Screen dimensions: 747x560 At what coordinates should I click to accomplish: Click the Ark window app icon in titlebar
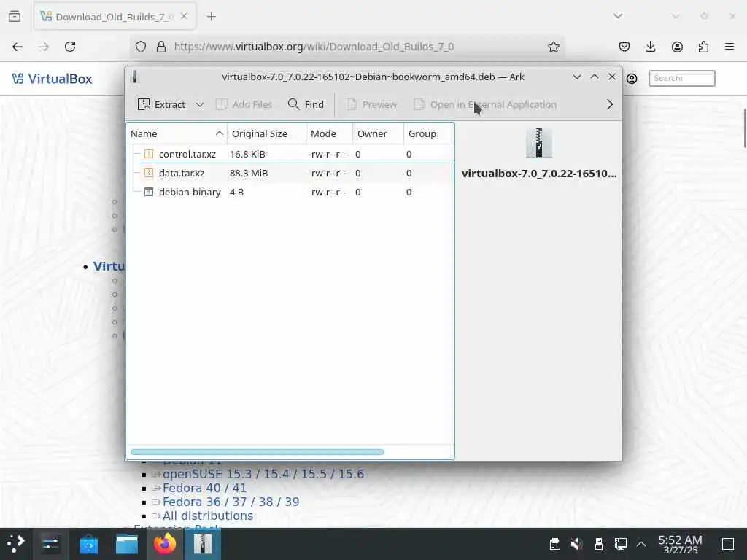click(135, 77)
